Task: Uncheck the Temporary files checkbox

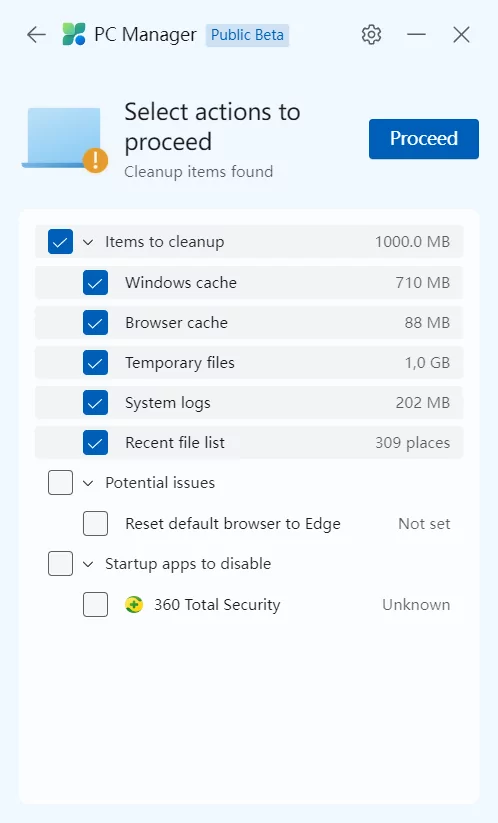Action: [x=96, y=363]
